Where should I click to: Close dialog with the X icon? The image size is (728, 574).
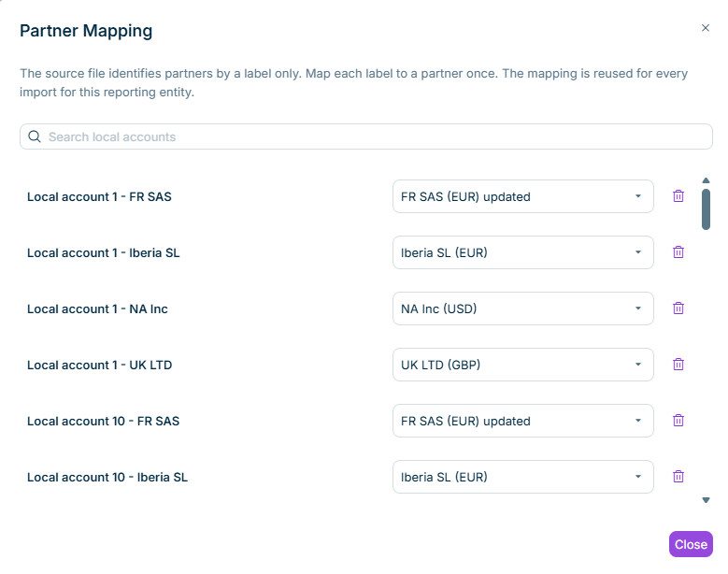[706, 28]
